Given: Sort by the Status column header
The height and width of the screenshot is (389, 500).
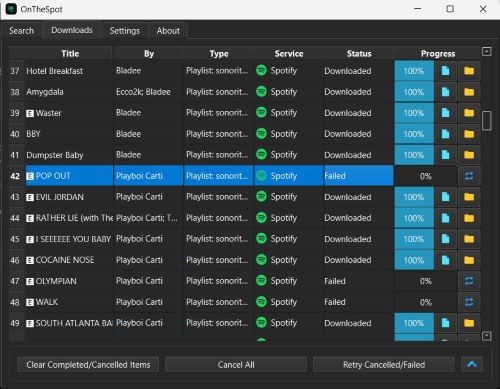Looking at the screenshot, I should pos(359,53).
